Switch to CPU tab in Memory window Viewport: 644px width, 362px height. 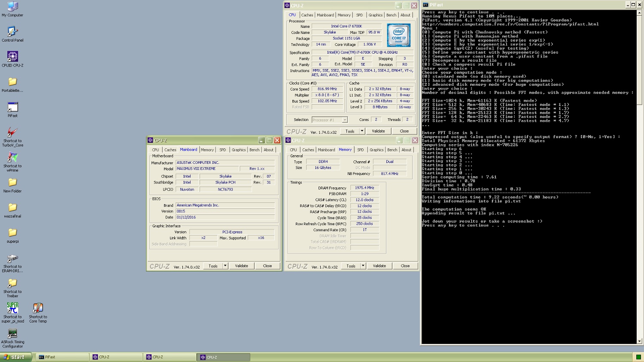(x=293, y=150)
